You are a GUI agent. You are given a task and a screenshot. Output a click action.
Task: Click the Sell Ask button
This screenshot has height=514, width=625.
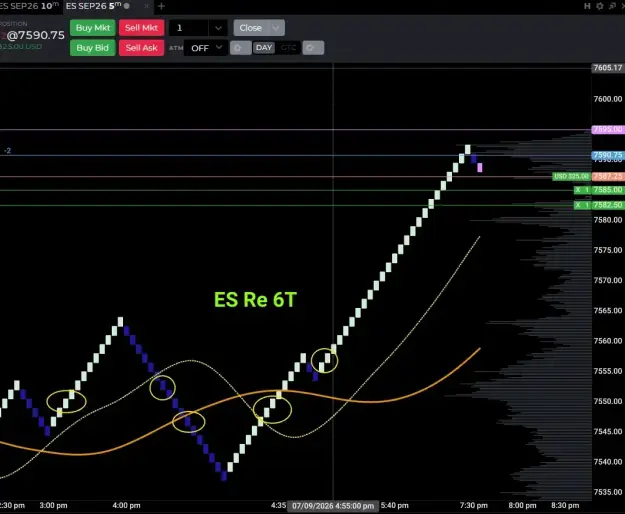click(x=142, y=48)
